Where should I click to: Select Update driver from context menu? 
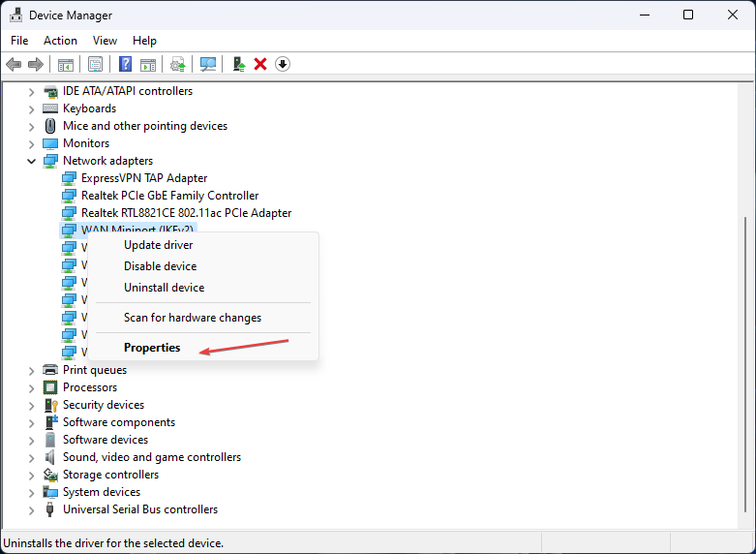tap(158, 245)
